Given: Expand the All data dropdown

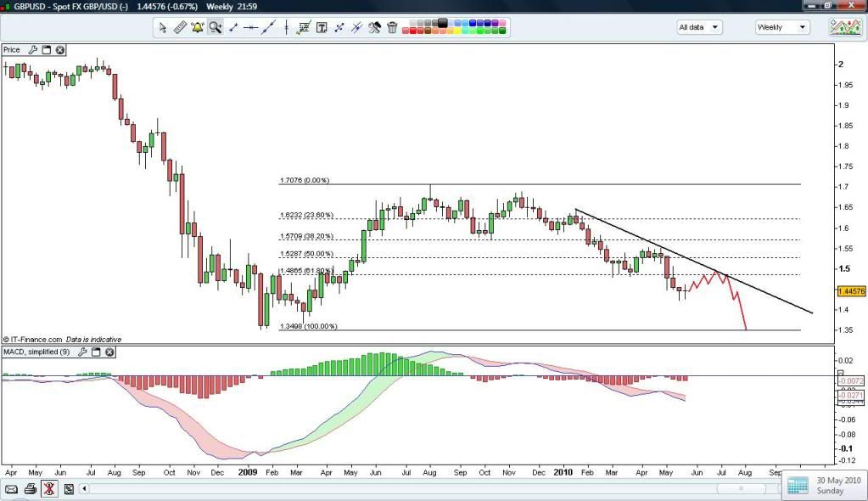Looking at the screenshot, I should click(x=700, y=27).
